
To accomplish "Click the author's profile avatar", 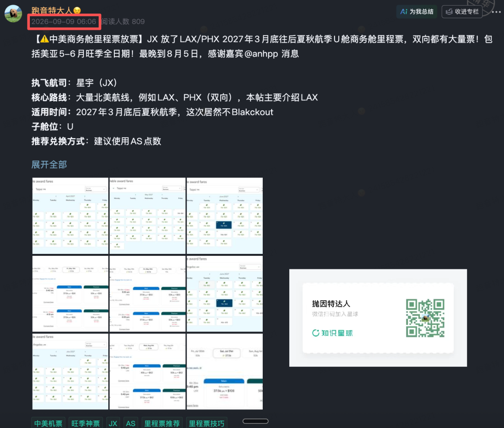I will 13,14.
